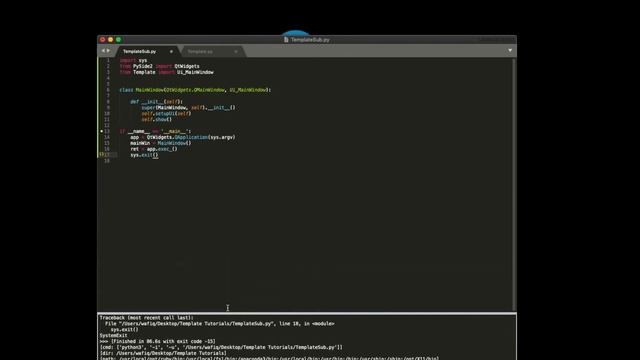The height and width of the screenshot is (360, 640).
Task: Click the 'class MainWindow' definition line
Action: pos(195,90)
